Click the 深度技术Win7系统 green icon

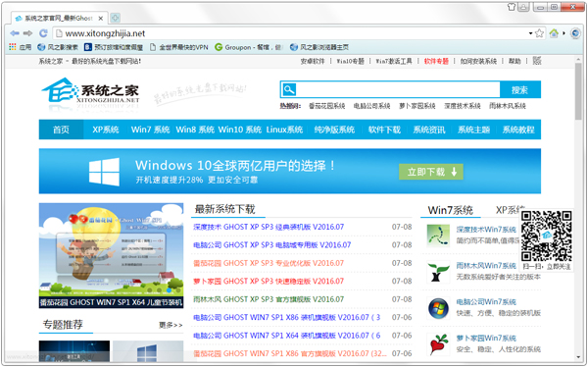438,236
